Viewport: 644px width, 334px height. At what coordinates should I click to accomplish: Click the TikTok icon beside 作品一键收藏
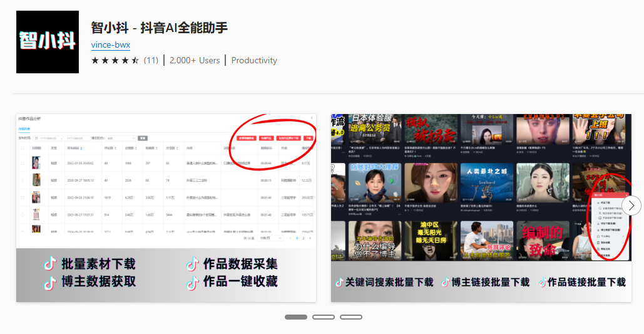point(192,282)
